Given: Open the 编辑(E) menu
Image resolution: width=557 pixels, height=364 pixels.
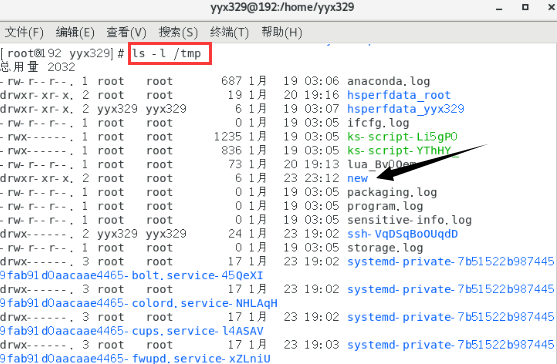Looking at the screenshot, I should click(75, 32).
